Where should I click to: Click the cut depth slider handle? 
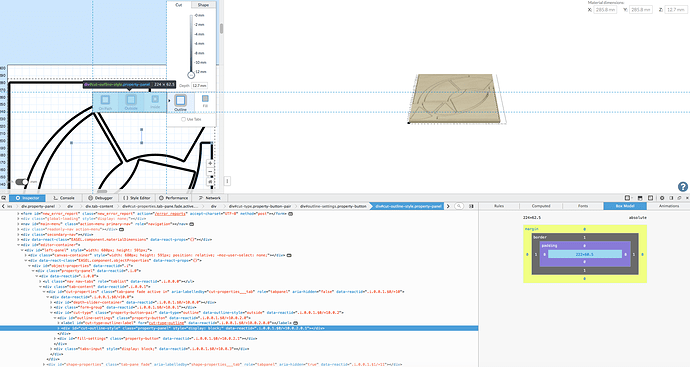[x=191, y=75]
